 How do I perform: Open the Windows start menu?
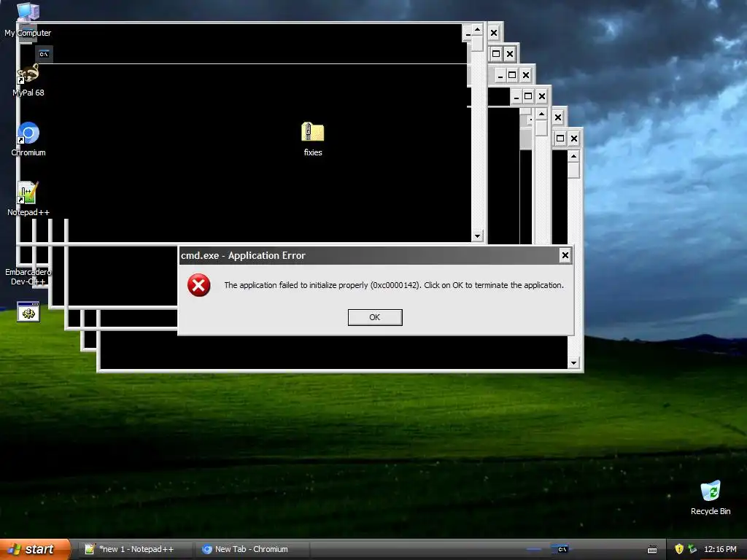coord(34,549)
